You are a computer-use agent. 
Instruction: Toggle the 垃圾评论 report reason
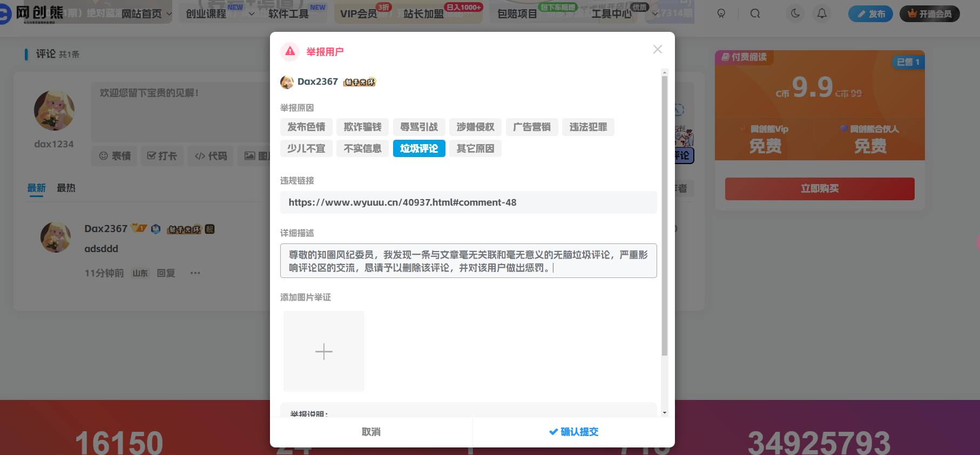pyautogui.click(x=419, y=148)
